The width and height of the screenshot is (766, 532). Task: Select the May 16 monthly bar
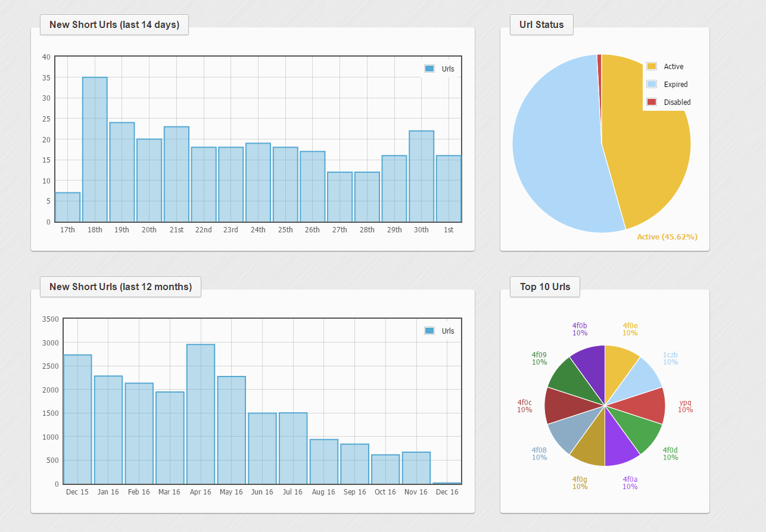pyautogui.click(x=232, y=430)
